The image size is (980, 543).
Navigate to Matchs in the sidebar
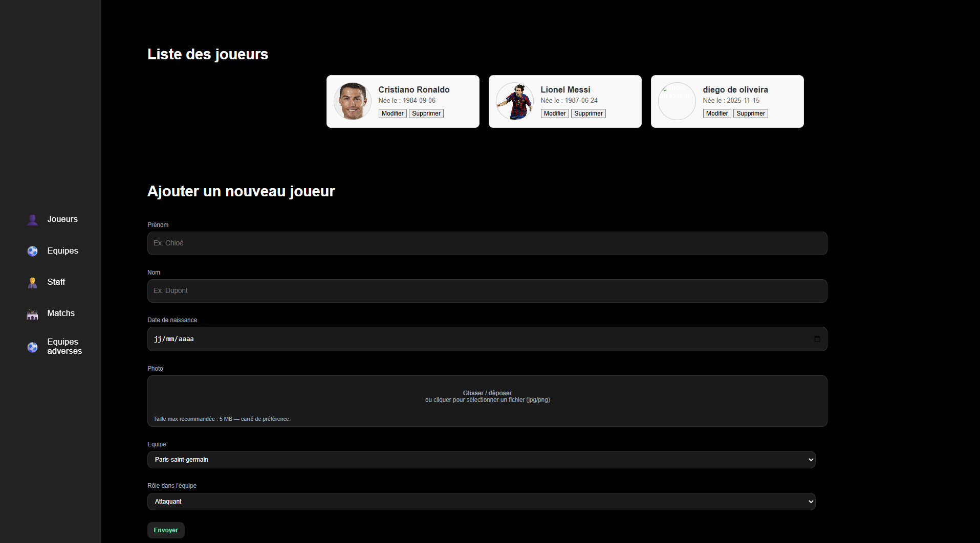[x=60, y=313]
